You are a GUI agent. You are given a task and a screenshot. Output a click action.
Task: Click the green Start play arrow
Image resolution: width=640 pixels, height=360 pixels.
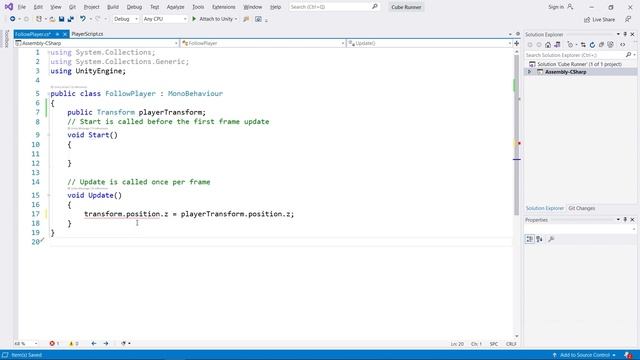click(194, 19)
